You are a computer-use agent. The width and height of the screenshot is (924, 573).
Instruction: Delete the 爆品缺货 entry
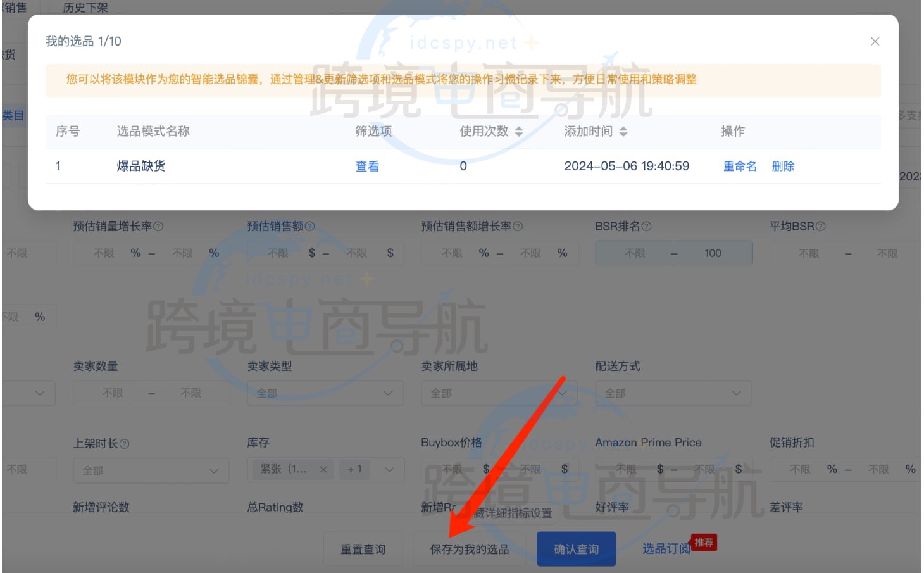(783, 167)
